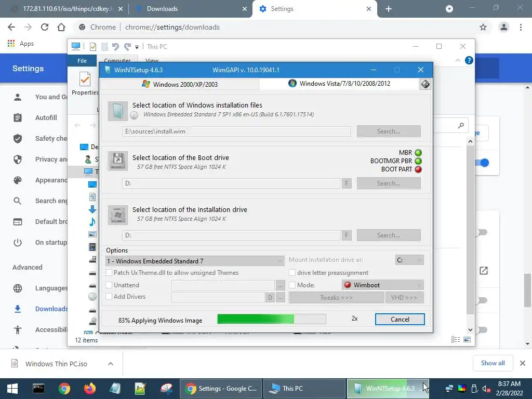Viewport: 532px width, 399px height.
Task: Switch This PC to large icons view
Action: point(467,340)
